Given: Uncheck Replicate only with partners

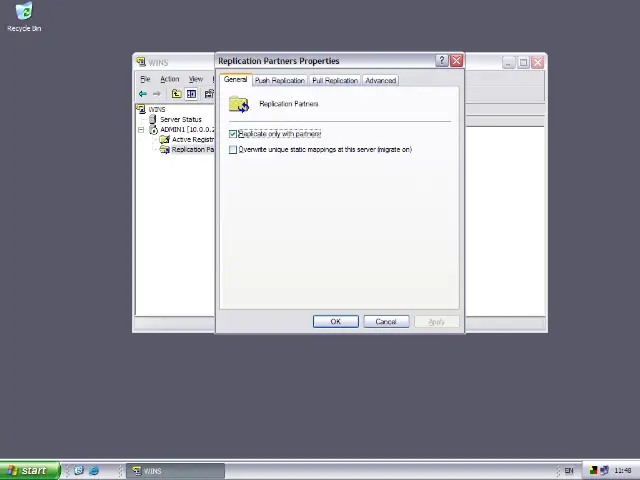Looking at the screenshot, I should coord(233,134).
